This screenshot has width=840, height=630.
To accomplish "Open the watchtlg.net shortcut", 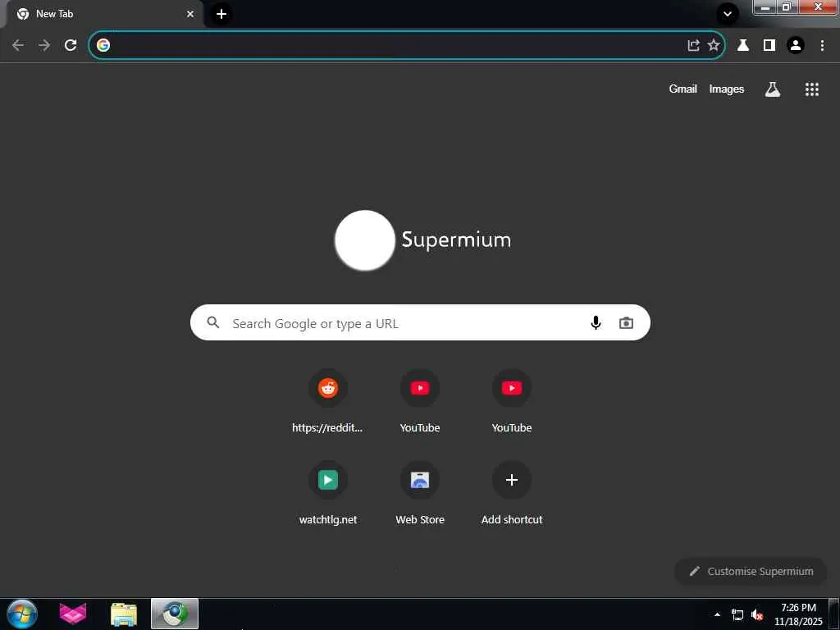I will (x=328, y=493).
